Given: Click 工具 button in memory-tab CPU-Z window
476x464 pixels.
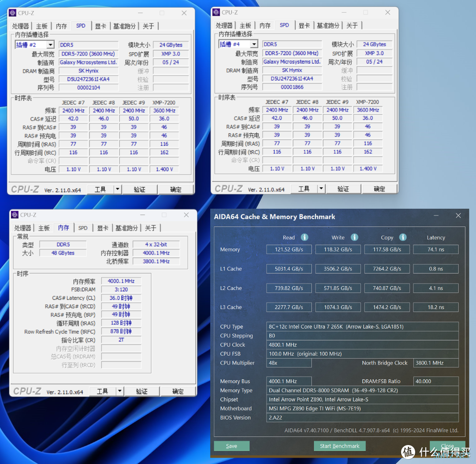Looking at the screenshot, I should coord(103,391).
